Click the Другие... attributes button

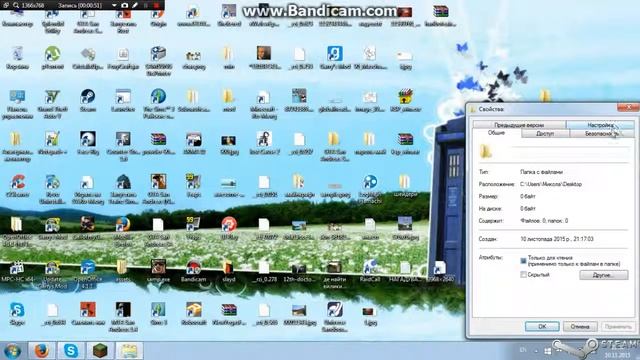[x=603, y=275]
